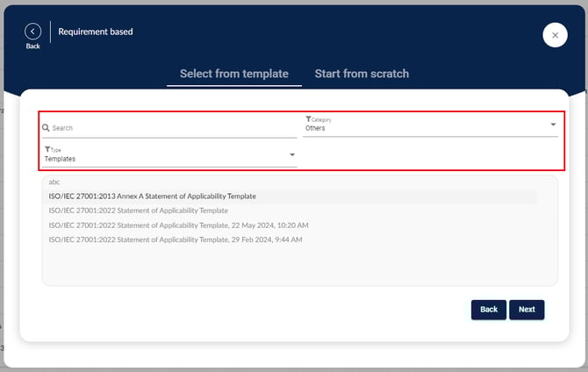Click the search magnifier icon
Screen dimensions: 588x372
[x=46, y=128]
